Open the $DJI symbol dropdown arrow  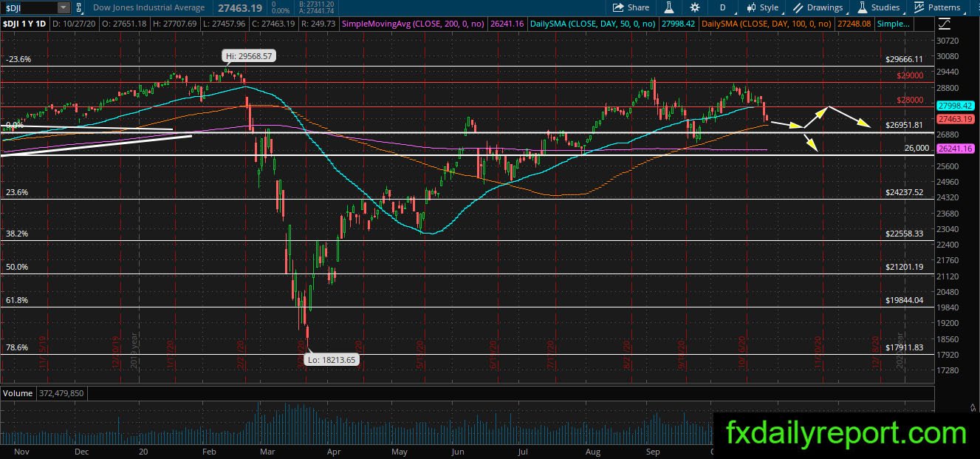click(64, 7)
